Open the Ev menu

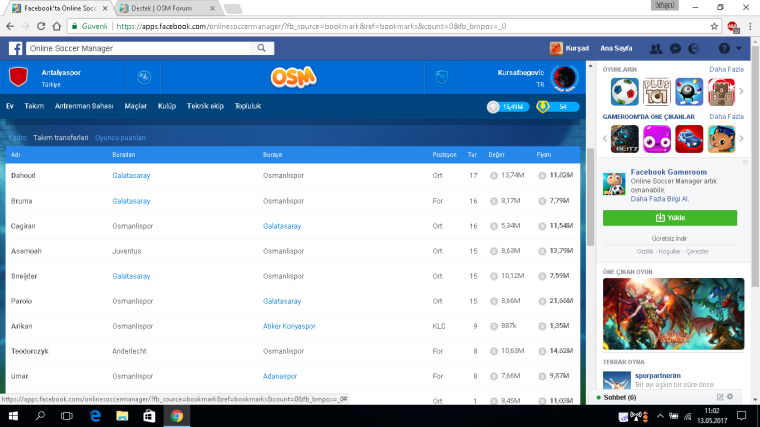point(10,106)
